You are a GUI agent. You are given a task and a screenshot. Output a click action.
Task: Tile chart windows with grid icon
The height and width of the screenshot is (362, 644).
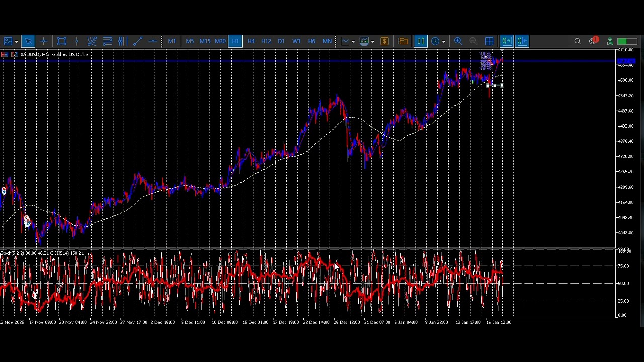tap(489, 41)
